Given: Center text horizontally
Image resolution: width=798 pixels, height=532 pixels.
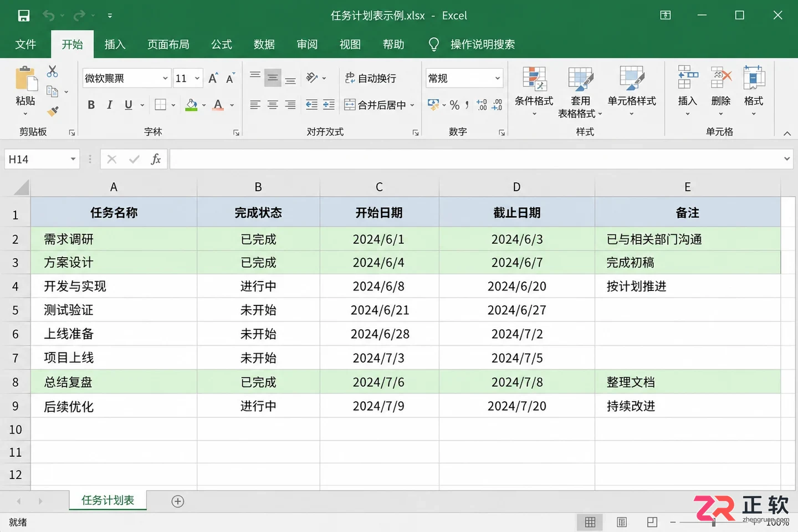Looking at the screenshot, I should click(273, 105).
